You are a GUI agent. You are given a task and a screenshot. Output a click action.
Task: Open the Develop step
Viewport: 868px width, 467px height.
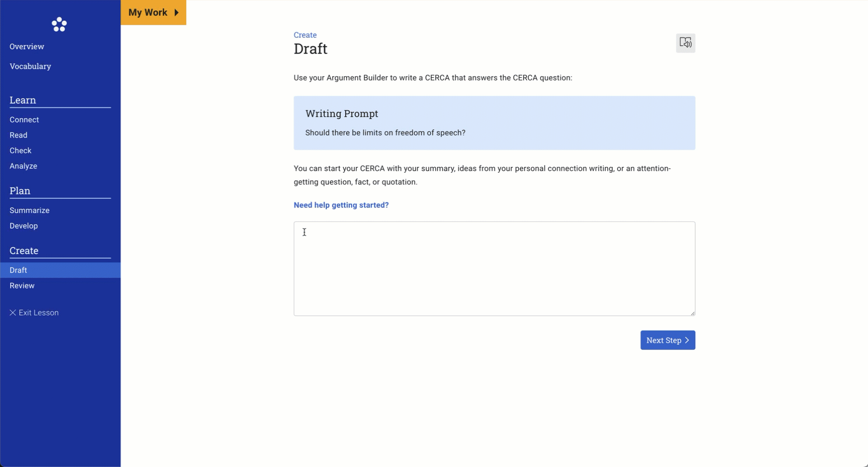[24, 226]
